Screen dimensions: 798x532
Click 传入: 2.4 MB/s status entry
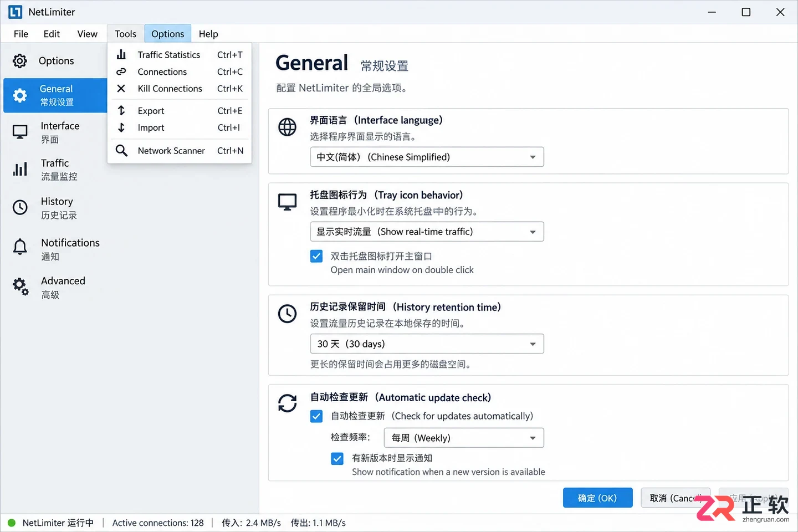click(251, 523)
